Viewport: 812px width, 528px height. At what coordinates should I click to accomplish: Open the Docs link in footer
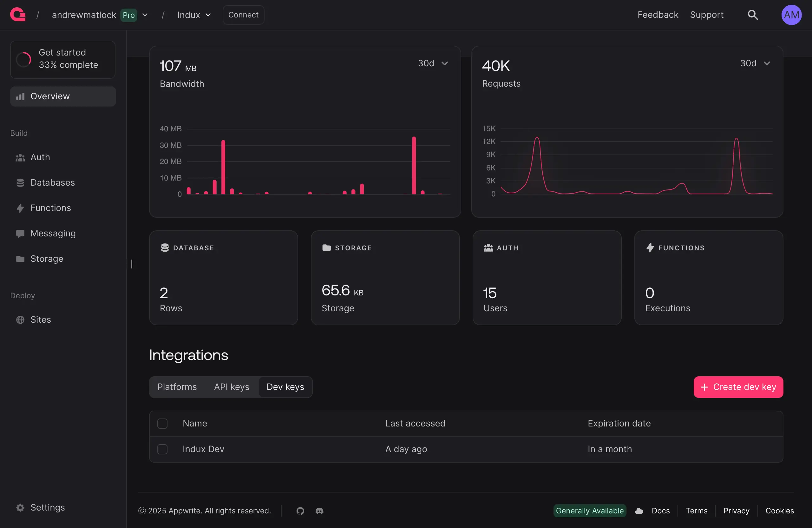pyautogui.click(x=660, y=511)
